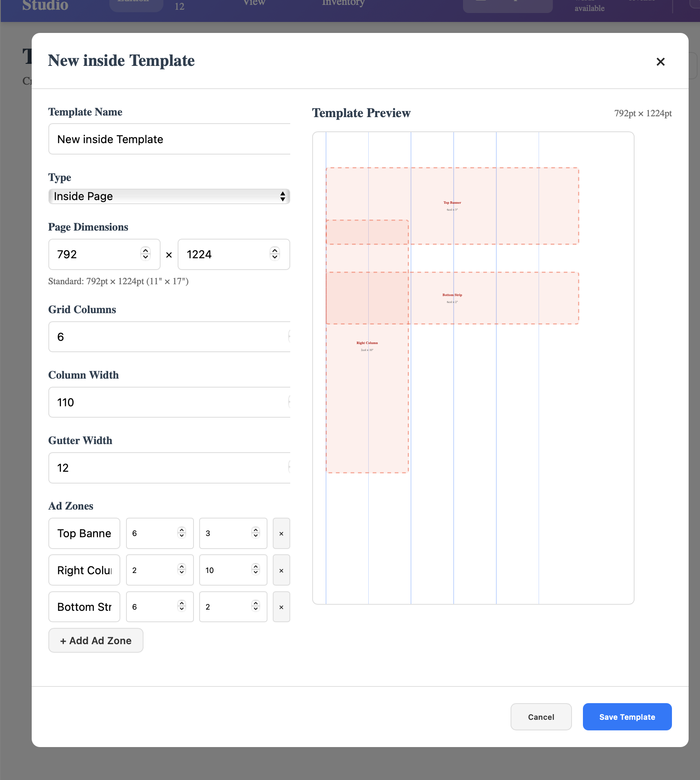Adjust Bottom Strip column count stepper
This screenshot has height=780, width=700.
point(182,606)
